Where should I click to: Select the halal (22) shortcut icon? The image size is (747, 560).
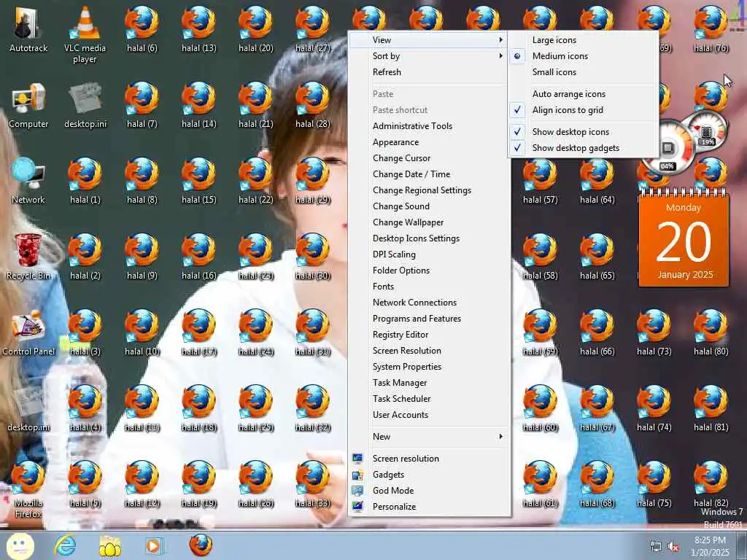click(256, 181)
